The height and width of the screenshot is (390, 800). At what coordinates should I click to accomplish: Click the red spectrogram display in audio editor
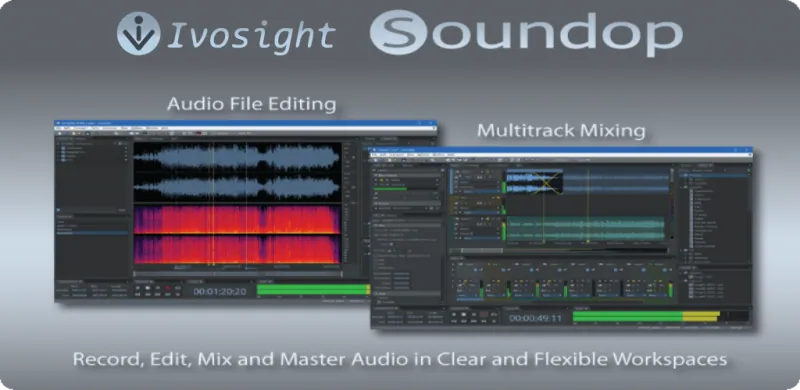[x=237, y=235]
